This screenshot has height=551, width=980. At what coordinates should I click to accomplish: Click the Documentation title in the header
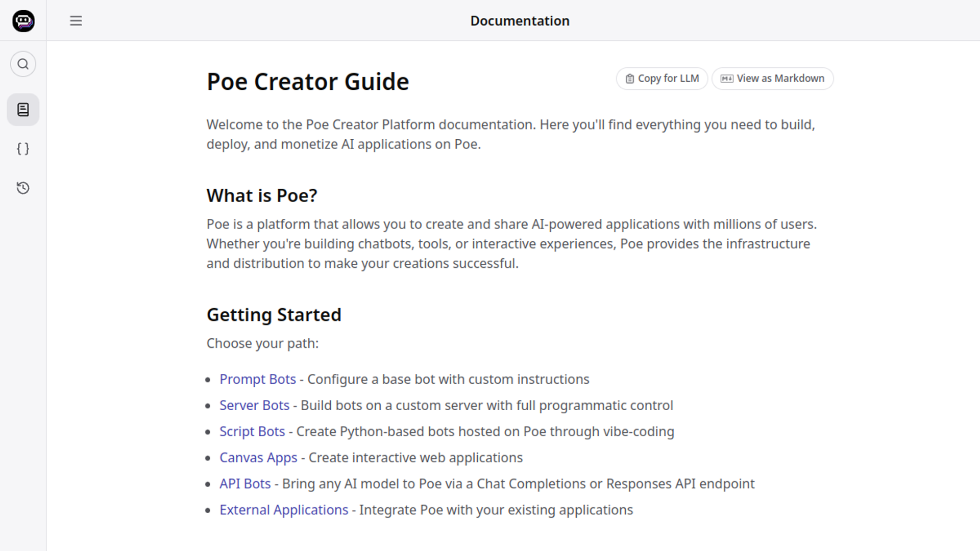click(520, 21)
